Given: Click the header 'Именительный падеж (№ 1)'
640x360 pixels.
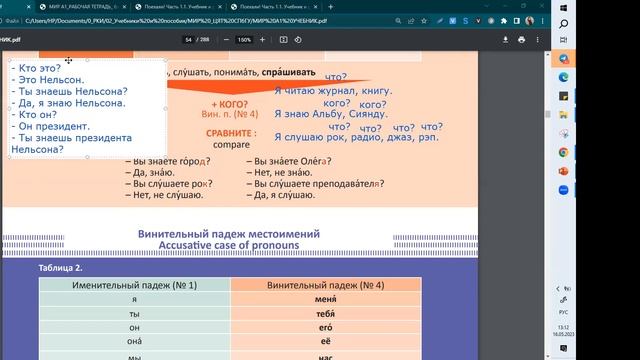Looking at the screenshot, I should pyautogui.click(x=135, y=285).
